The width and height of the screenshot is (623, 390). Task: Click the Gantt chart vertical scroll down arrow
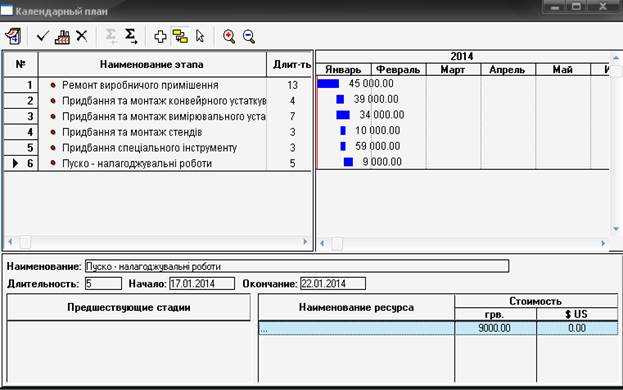coord(616,229)
